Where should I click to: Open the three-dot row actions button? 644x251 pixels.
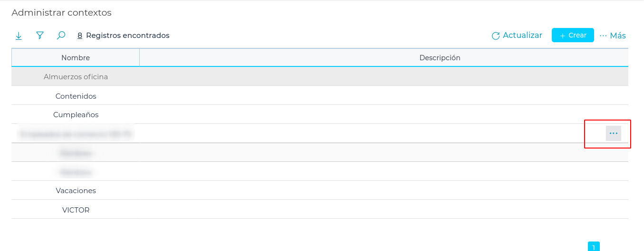click(613, 133)
